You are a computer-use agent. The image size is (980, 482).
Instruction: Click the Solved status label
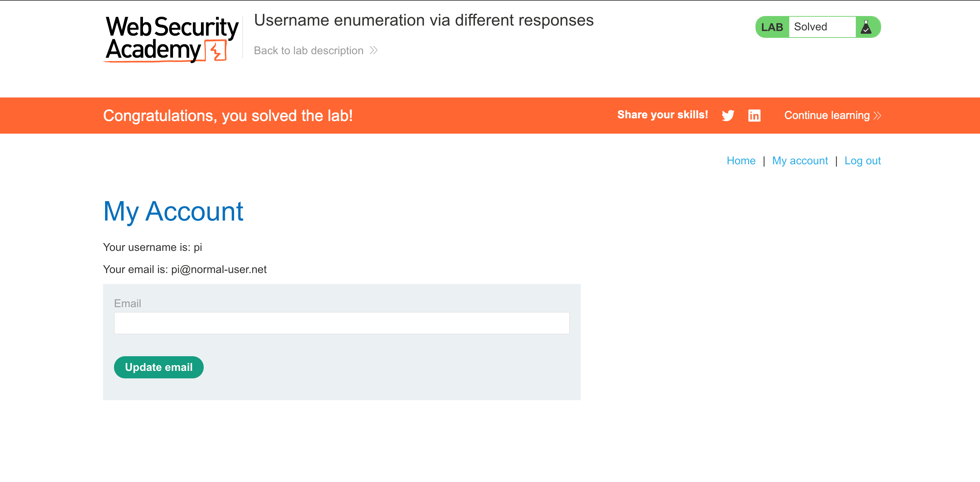point(810,27)
